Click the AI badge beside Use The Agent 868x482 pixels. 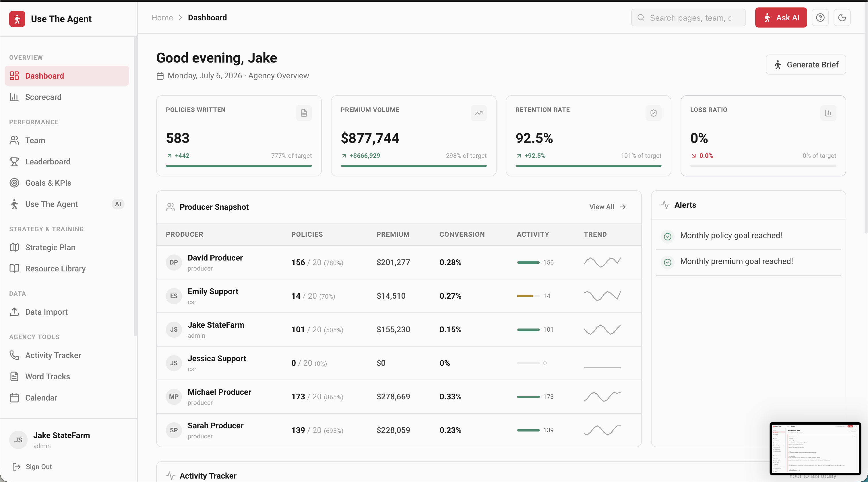tap(118, 204)
